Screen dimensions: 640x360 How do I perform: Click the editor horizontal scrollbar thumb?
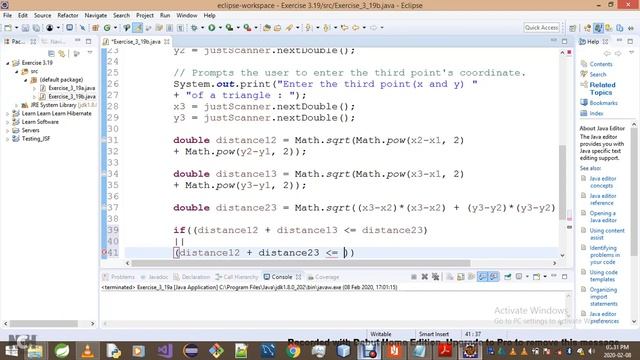point(301,263)
